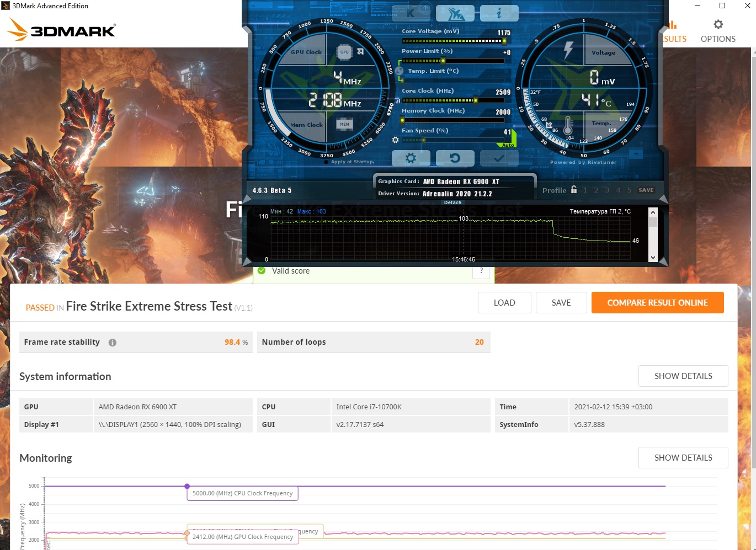Image resolution: width=756 pixels, height=550 pixels.
Task: Click the Valid score help question mark
Action: (x=481, y=271)
